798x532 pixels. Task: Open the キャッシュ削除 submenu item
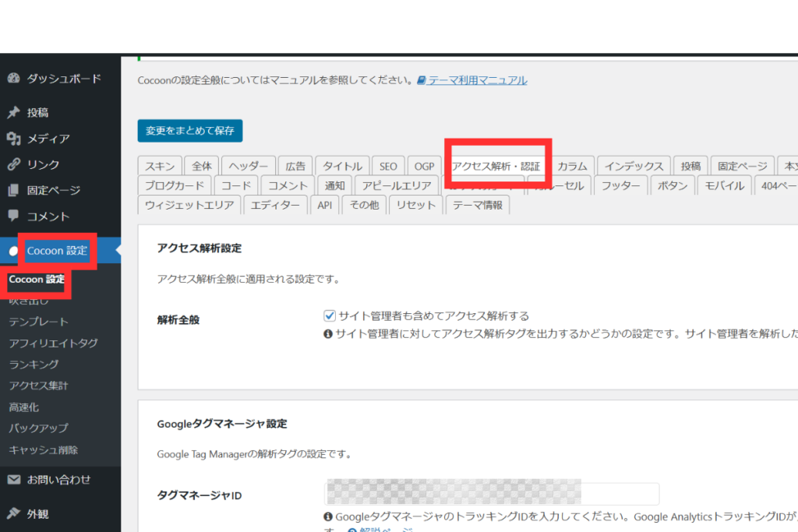tap(44, 450)
